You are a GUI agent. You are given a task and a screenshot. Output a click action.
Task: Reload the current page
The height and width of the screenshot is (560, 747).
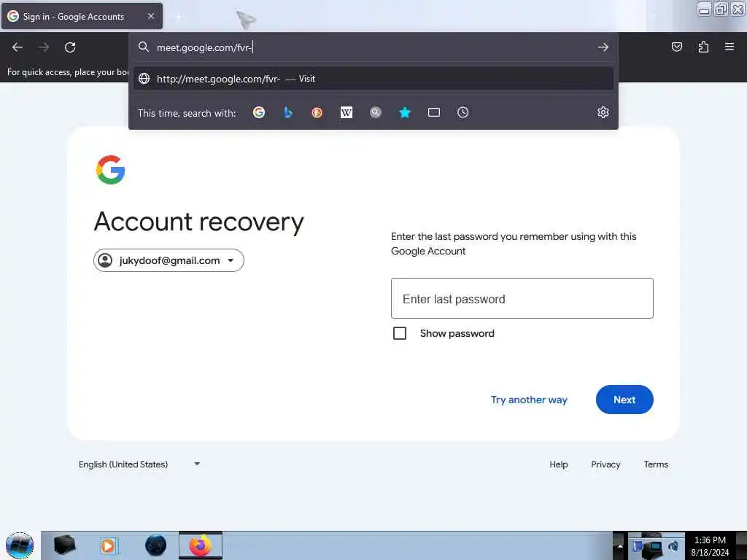(70, 47)
